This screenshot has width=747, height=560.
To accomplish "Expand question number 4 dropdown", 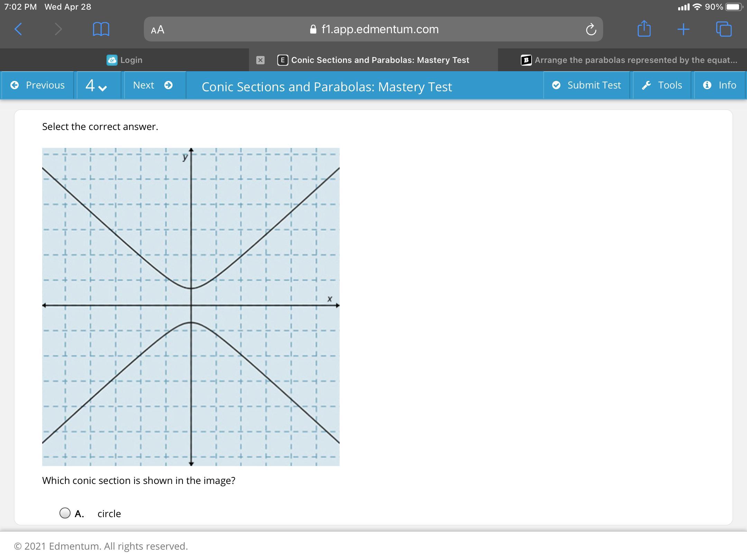I will [x=96, y=85].
